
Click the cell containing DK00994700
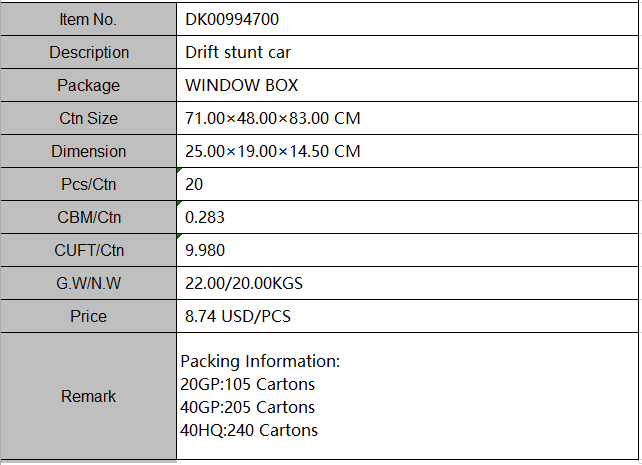tap(406, 19)
